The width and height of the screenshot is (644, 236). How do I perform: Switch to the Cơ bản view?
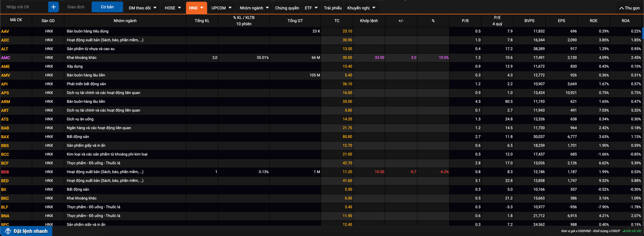pos(107,7)
